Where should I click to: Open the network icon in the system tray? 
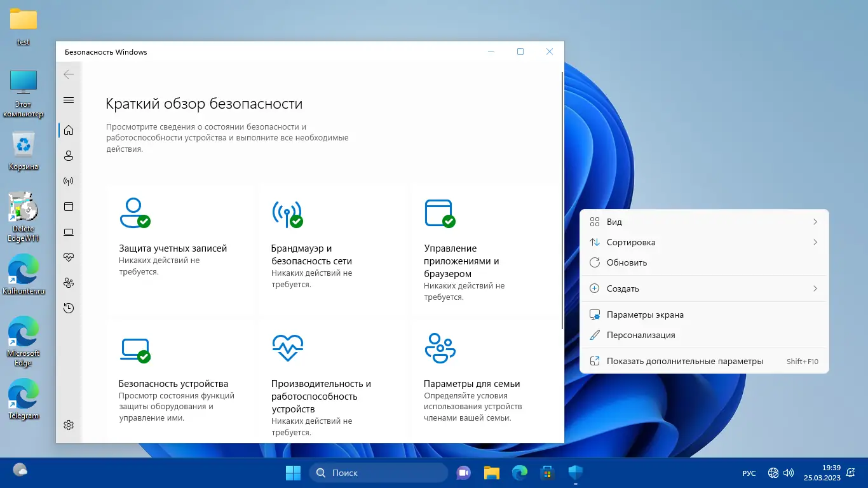point(773,473)
